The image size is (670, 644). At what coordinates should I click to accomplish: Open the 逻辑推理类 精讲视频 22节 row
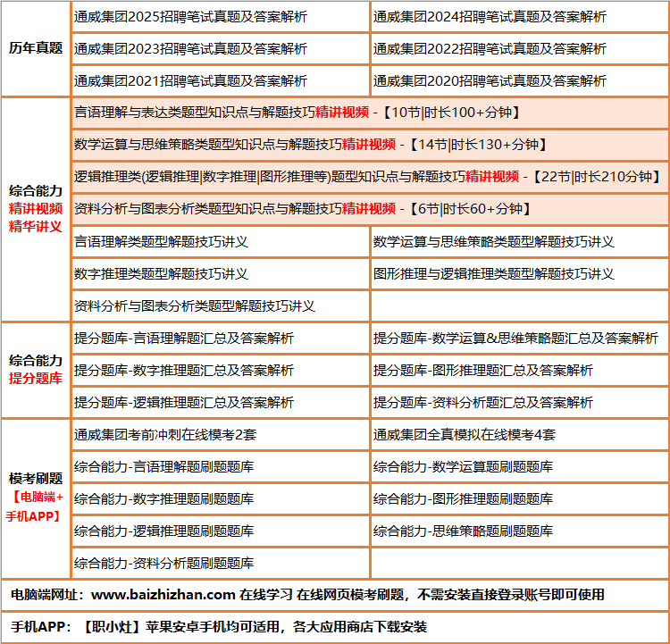point(370,177)
